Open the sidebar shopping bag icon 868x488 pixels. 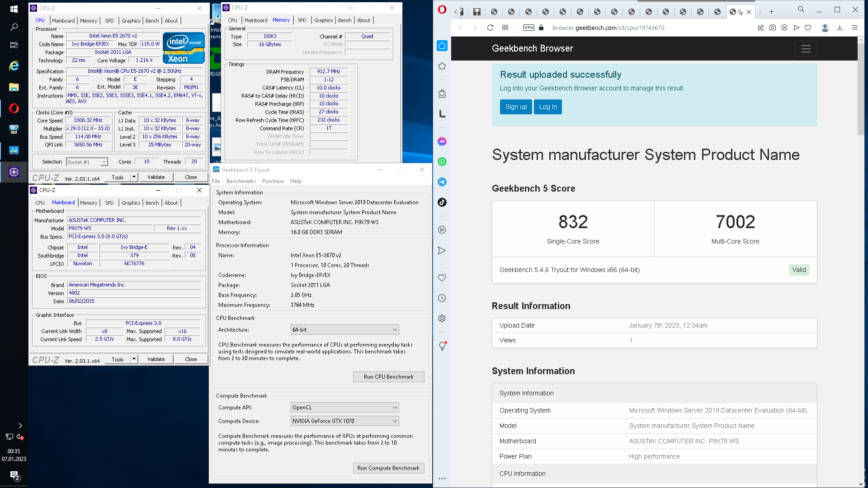tap(442, 94)
